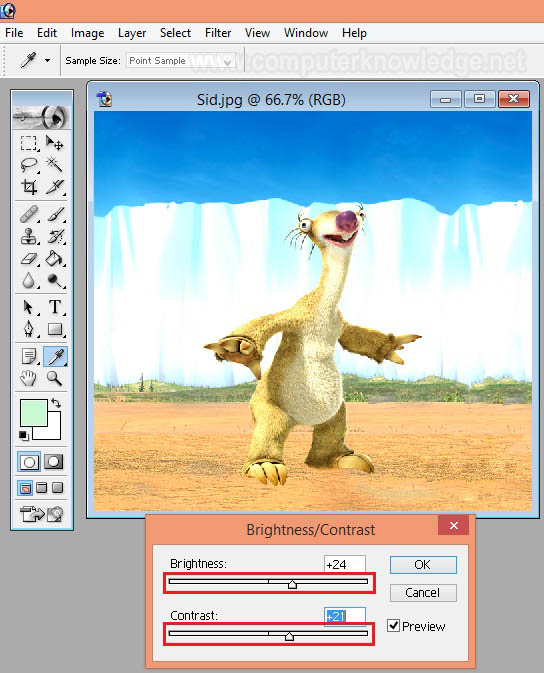This screenshot has width=544, height=673.
Task: Click OK in Brightness/Contrast dialog
Action: pyautogui.click(x=423, y=564)
